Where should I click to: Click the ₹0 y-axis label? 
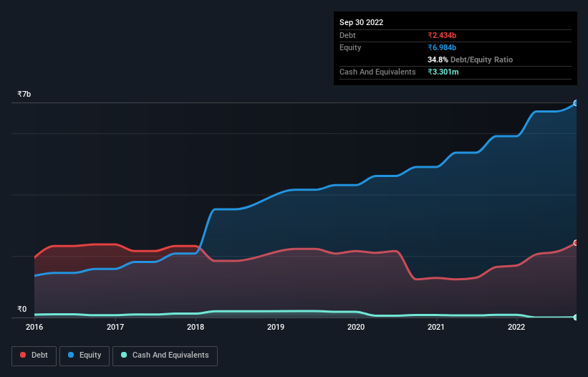point(22,309)
